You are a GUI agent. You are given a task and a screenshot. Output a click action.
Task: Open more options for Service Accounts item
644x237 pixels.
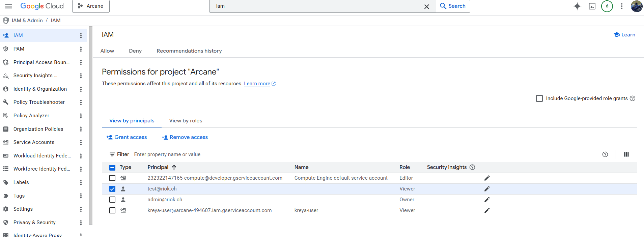tap(81, 143)
